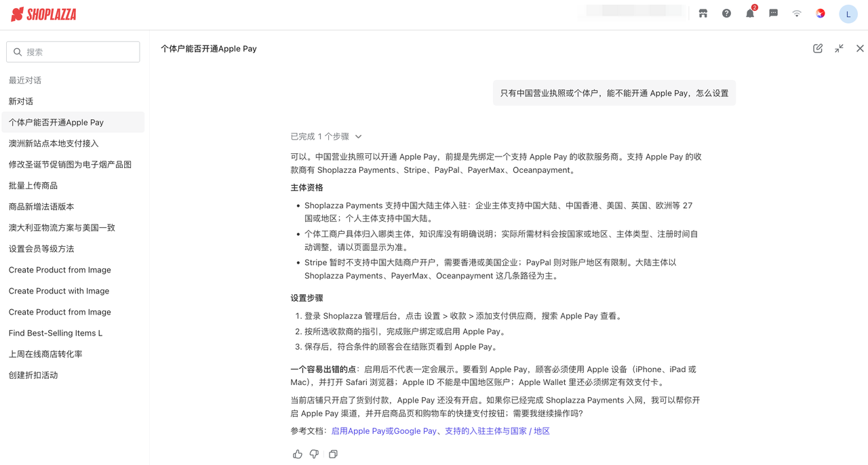Click the 当前店铺只开启了货到付款 paragraph
This screenshot has height=465, width=868.
[495, 407]
